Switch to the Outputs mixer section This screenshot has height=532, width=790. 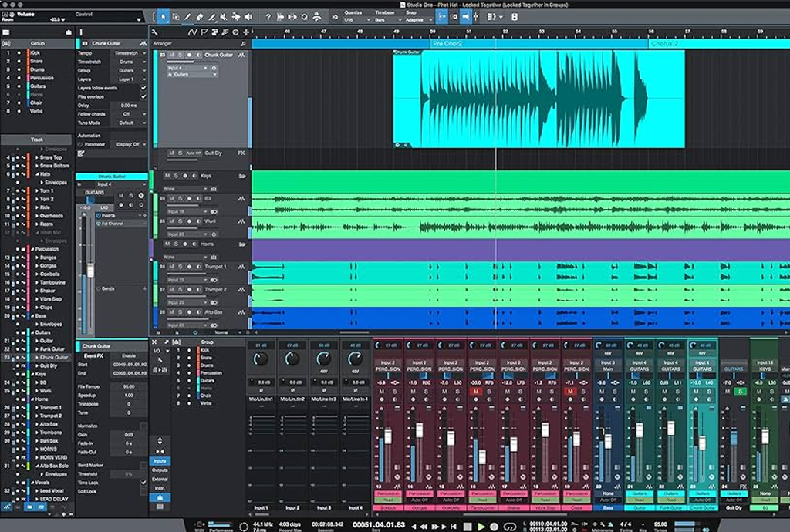pos(160,470)
